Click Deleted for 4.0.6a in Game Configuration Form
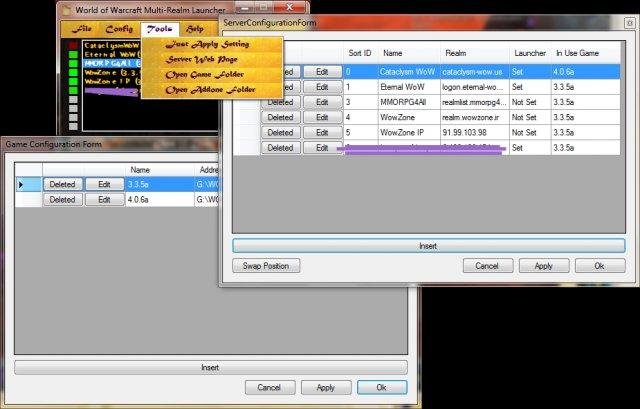Screen dimensions: 640x409 coord(62,200)
